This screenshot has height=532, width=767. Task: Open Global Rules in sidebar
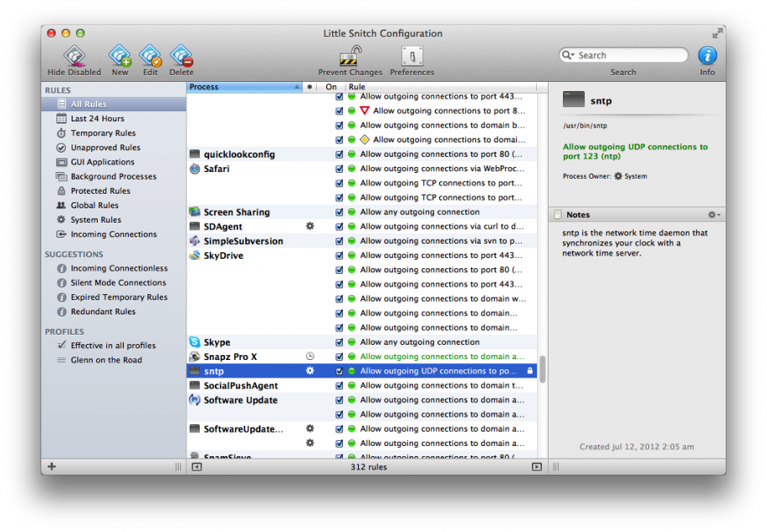(114, 205)
